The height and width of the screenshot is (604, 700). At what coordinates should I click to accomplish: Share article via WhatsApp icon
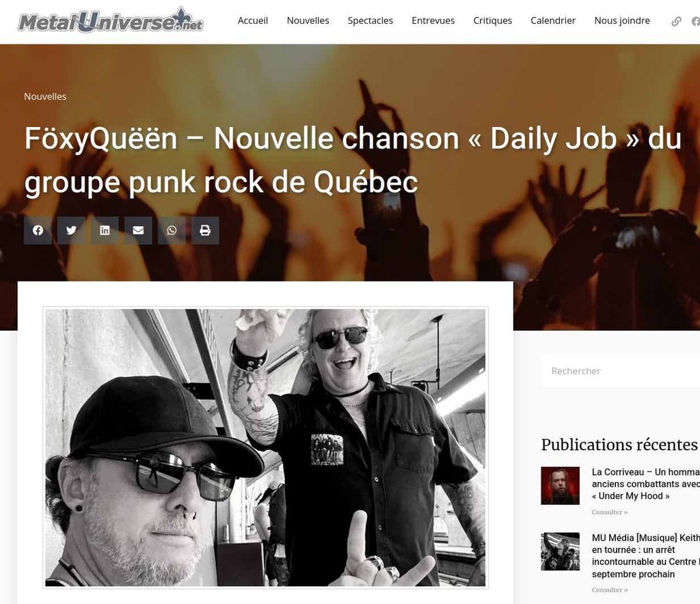click(x=172, y=231)
